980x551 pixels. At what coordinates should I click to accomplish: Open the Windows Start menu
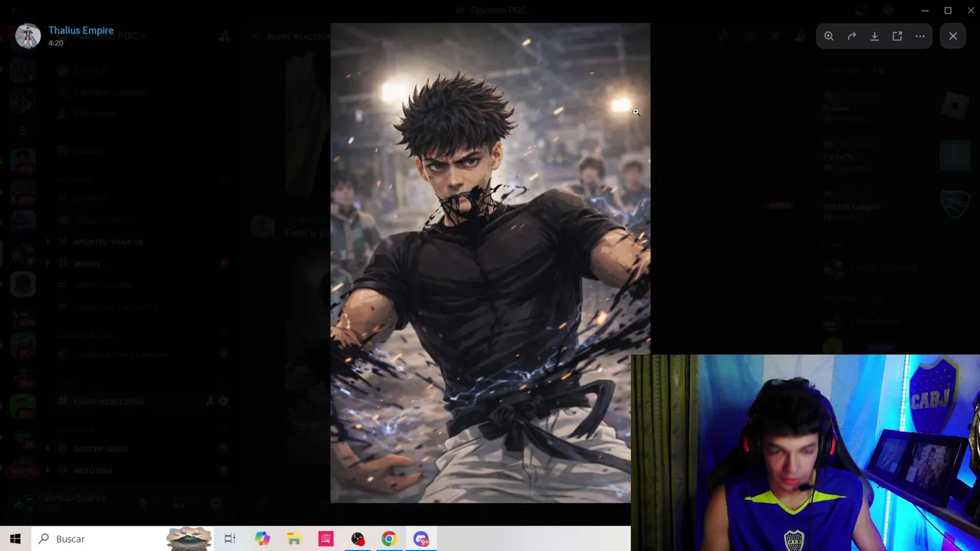(x=15, y=539)
